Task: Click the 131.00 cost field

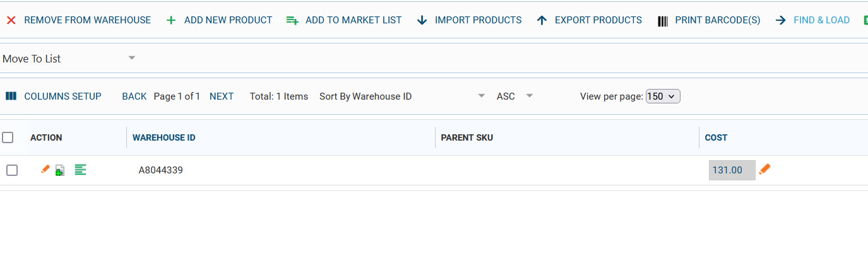Action: [732, 170]
